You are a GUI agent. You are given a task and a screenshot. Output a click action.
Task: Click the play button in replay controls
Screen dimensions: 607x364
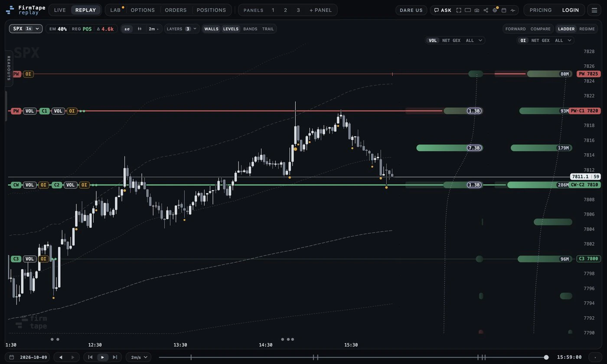coord(102,357)
